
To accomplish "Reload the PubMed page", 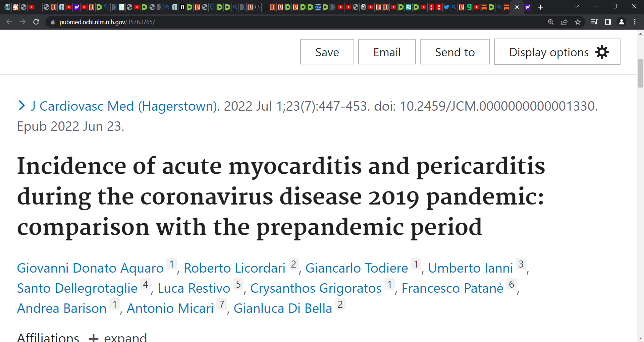I will coord(36,22).
